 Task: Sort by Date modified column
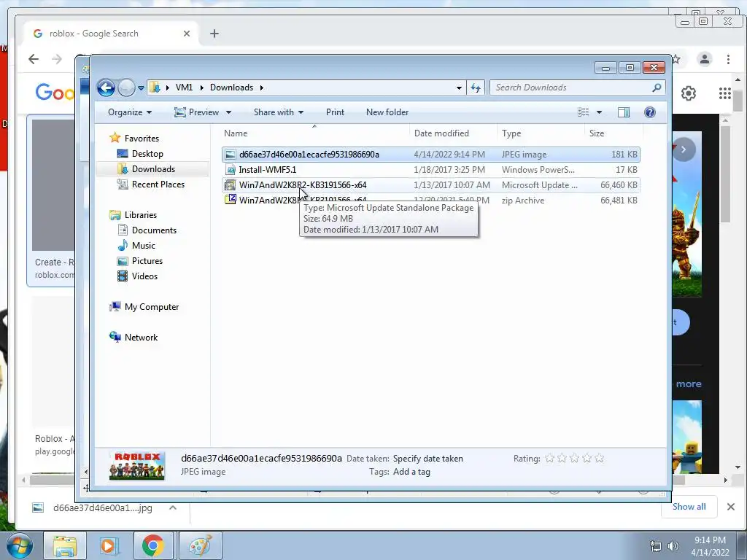click(x=452, y=133)
